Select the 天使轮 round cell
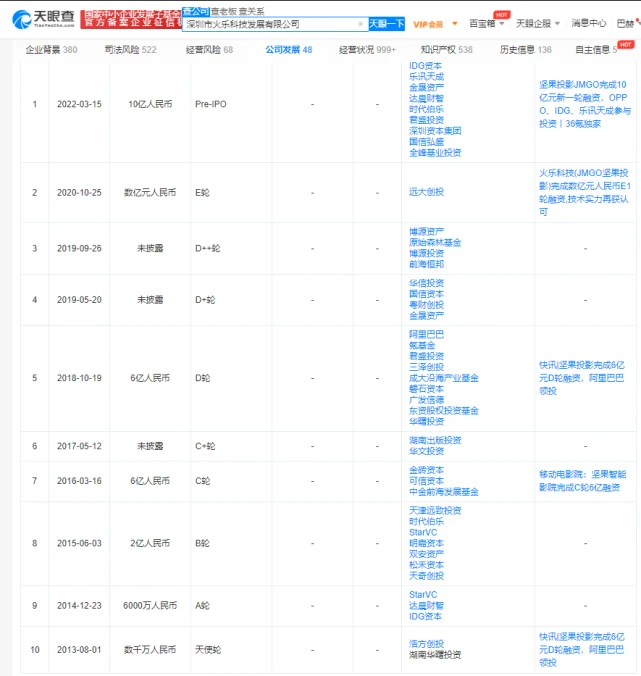The width and height of the screenshot is (641, 676). click(208, 650)
